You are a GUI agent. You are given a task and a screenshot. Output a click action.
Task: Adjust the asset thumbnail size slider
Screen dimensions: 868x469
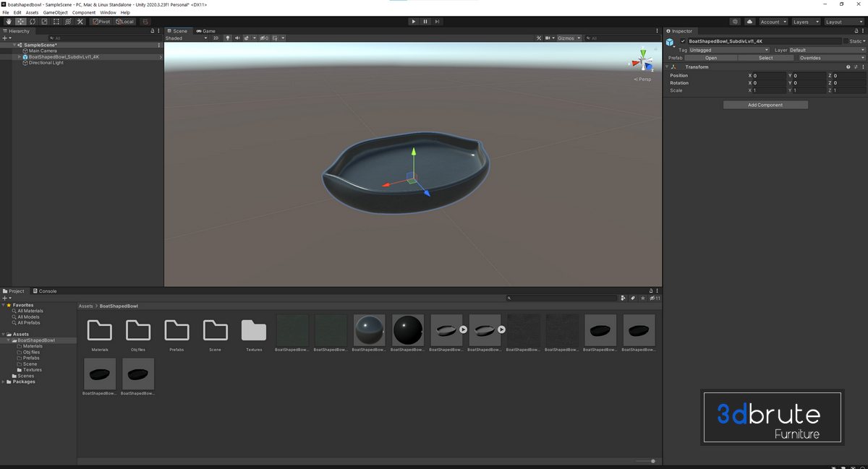click(x=652, y=461)
